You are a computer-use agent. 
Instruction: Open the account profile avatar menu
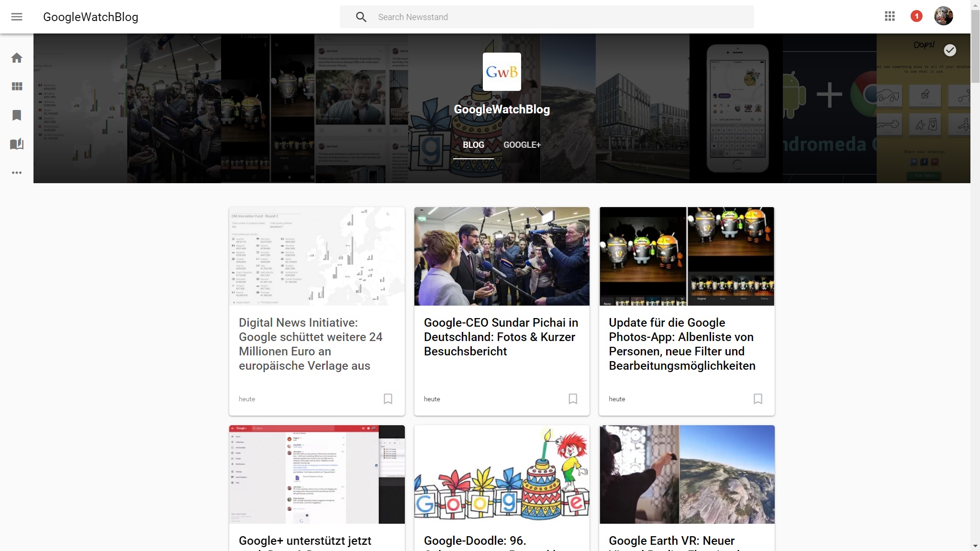tap(943, 16)
